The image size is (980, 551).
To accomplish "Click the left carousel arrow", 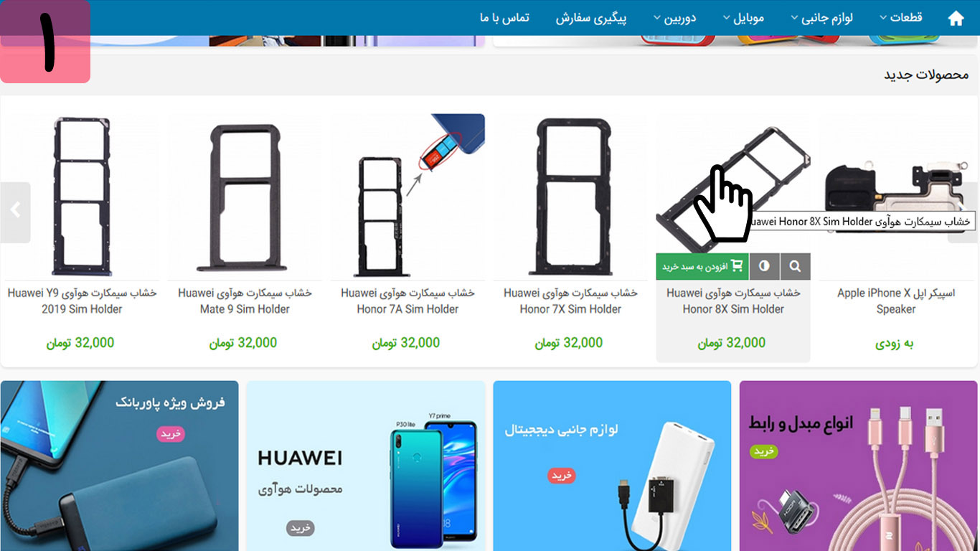I will point(15,212).
